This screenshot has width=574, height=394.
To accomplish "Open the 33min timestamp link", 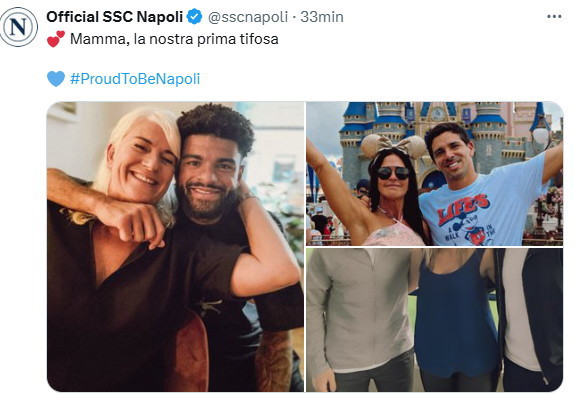I will [x=322, y=17].
